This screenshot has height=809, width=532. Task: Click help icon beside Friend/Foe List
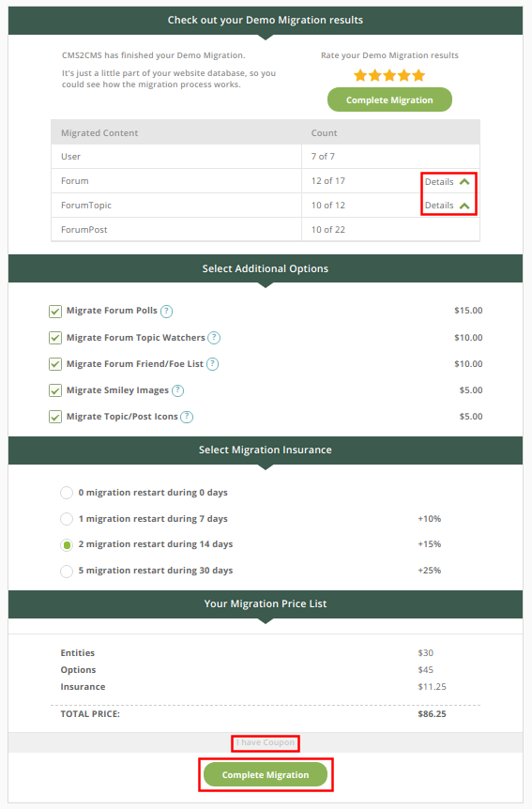click(x=213, y=364)
